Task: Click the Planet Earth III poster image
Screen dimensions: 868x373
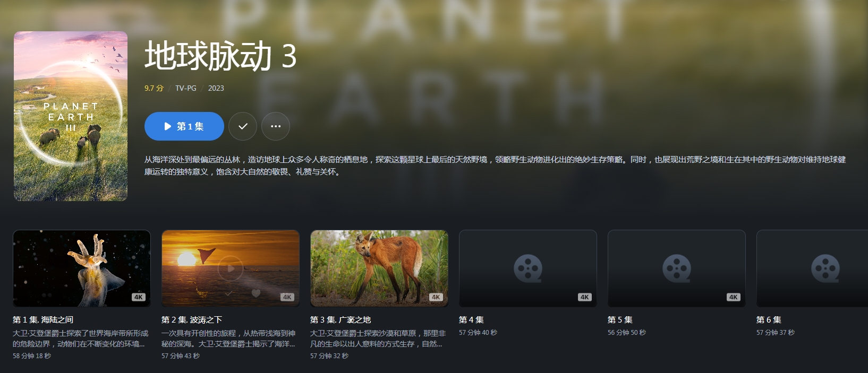Action: pos(71,116)
